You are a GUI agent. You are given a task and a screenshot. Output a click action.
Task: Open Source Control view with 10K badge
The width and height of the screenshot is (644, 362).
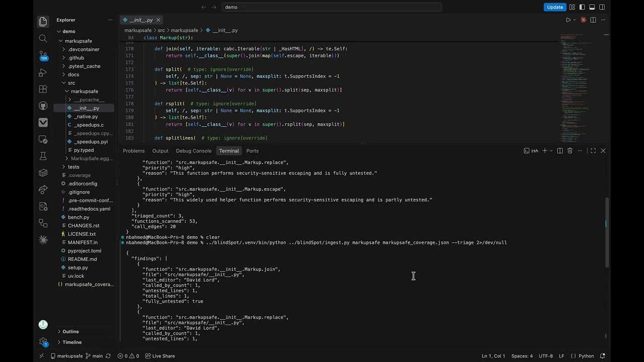[x=43, y=55]
